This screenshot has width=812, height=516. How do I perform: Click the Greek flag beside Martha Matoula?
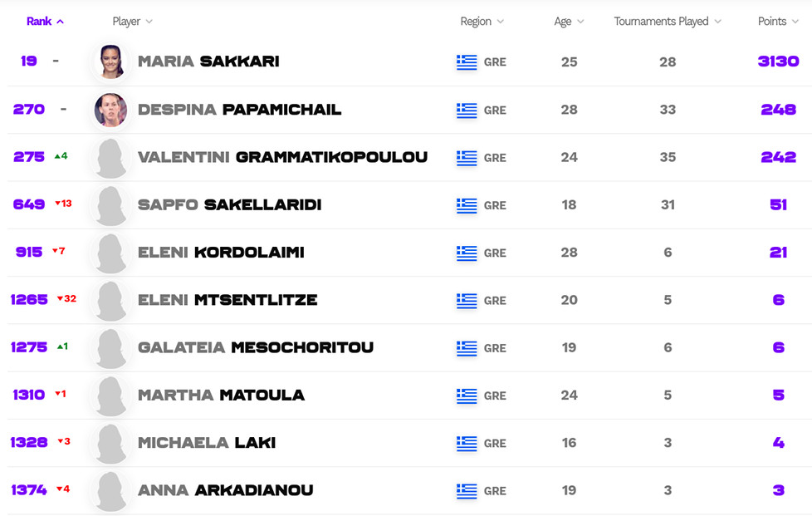tap(467, 396)
